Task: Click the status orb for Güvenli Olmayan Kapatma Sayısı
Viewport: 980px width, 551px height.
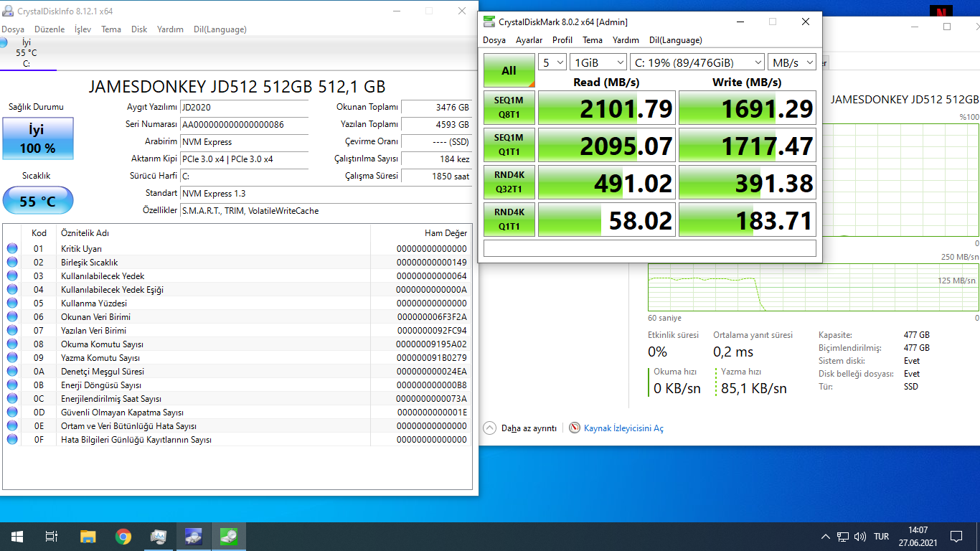Action: click(x=12, y=413)
